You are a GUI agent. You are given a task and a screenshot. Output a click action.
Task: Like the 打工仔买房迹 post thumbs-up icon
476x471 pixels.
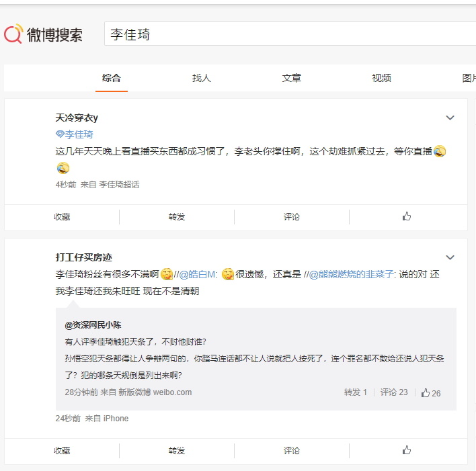click(x=407, y=450)
